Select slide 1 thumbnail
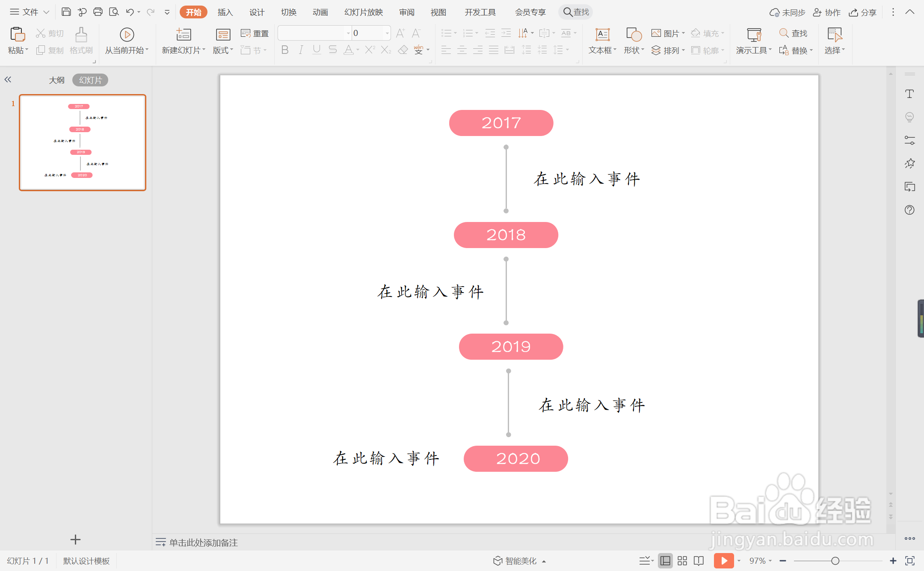Viewport: 924px width, 571px height. click(83, 142)
